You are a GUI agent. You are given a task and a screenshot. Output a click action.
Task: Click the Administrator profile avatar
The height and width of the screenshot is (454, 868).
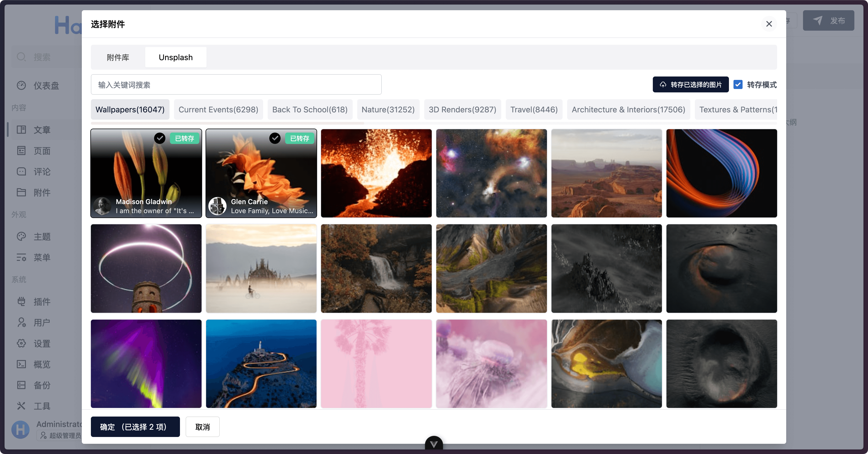tap(20, 429)
